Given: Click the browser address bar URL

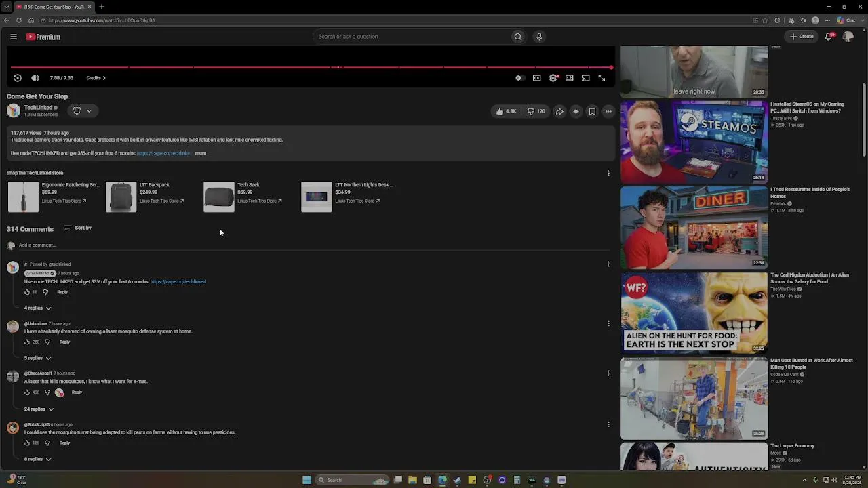Looking at the screenshot, I should 102,20.
